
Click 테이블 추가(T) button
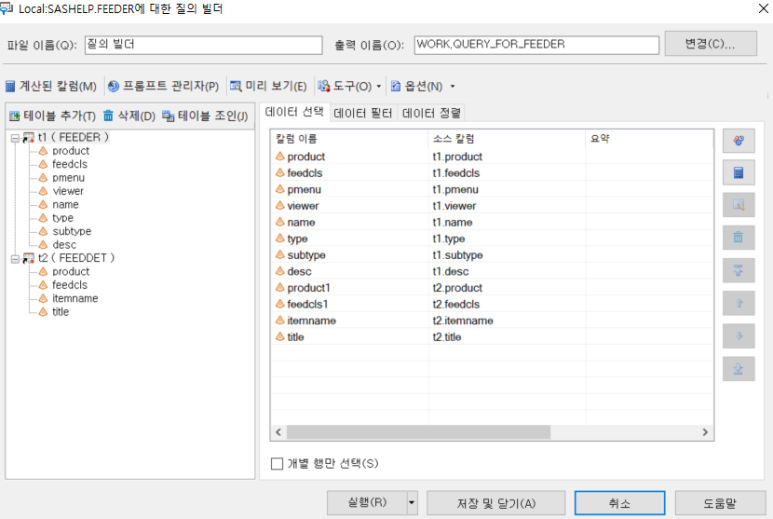[52, 116]
